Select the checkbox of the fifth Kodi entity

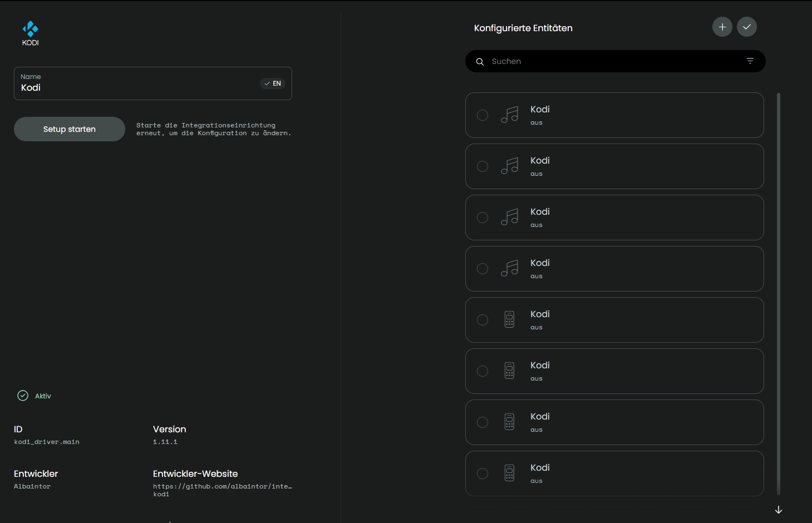click(x=483, y=320)
